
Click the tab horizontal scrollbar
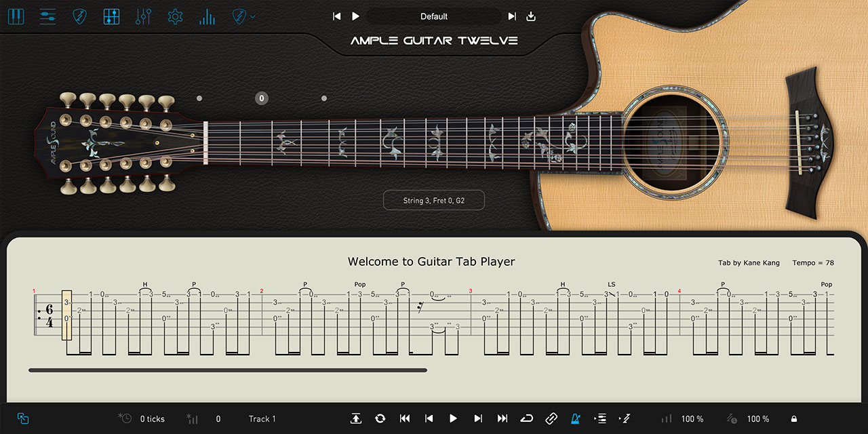(228, 370)
